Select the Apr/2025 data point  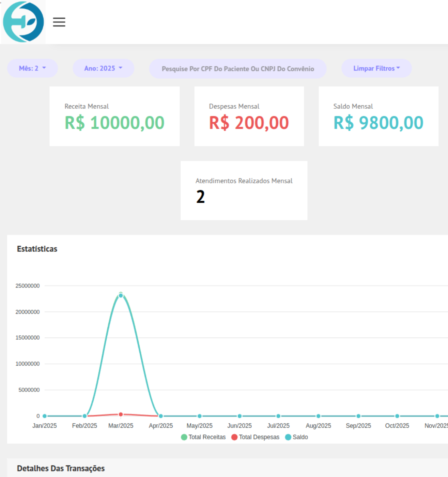pyautogui.click(x=161, y=416)
